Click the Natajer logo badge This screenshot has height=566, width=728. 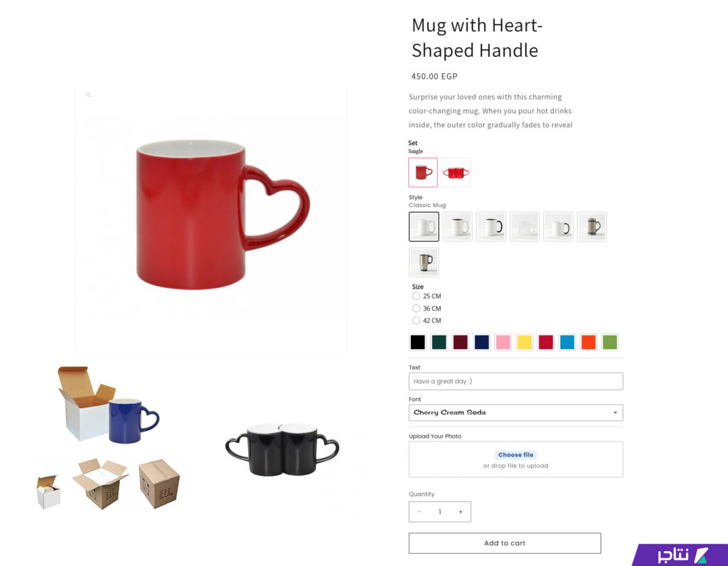point(682,555)
